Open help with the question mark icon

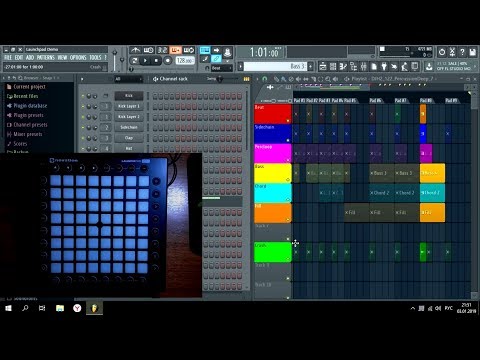coord(462,52)
